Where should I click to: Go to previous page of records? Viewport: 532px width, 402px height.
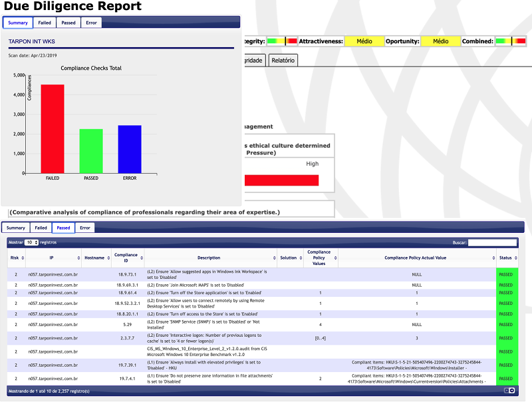(506, 391)
